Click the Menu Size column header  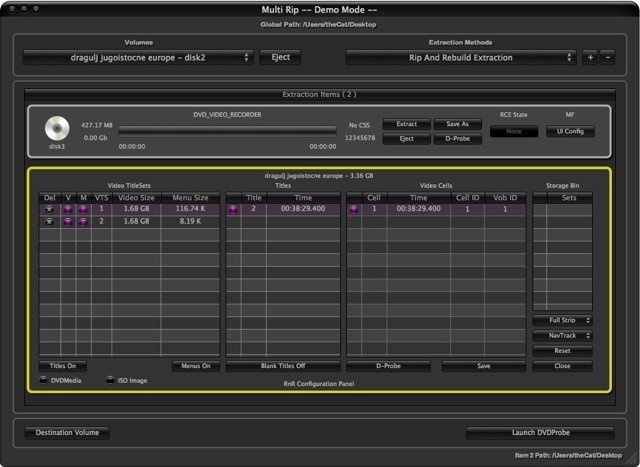(190, 198)
